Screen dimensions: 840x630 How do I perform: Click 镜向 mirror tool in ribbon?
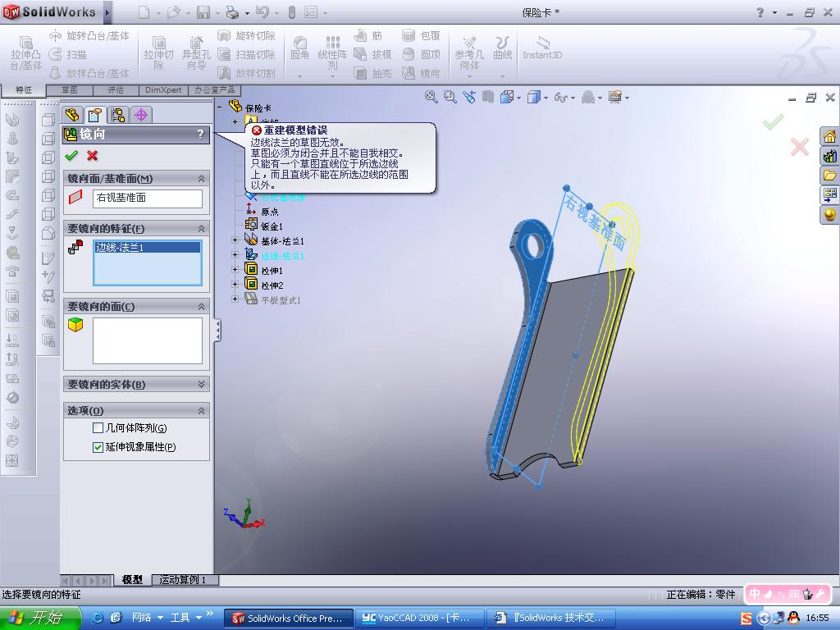[x=421, y=73]
